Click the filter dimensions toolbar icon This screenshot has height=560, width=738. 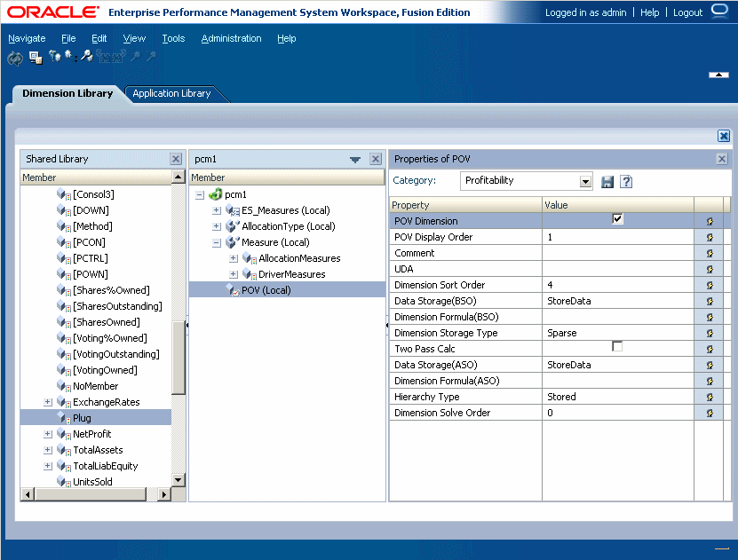pyautogui.click(x=55, y=57)
